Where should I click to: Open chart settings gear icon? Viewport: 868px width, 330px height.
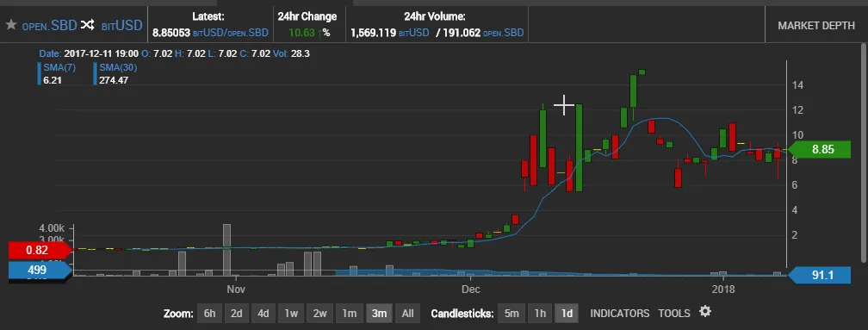(x=704, y=312)
